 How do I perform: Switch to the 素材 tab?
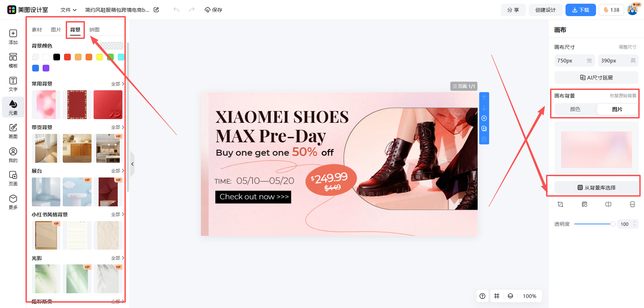click(37, 30)
